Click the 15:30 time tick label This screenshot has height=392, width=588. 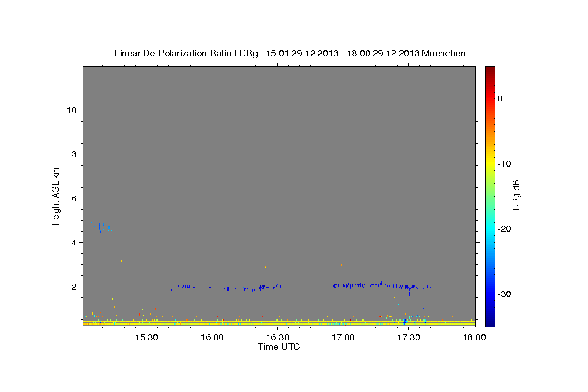146,338
